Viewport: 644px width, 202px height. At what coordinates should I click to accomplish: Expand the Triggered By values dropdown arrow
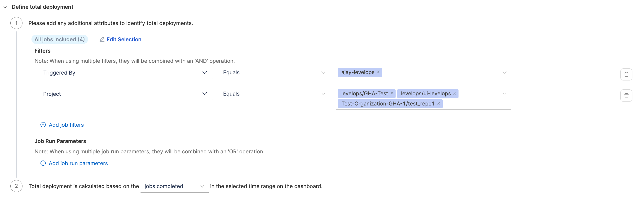coord(504,73)
